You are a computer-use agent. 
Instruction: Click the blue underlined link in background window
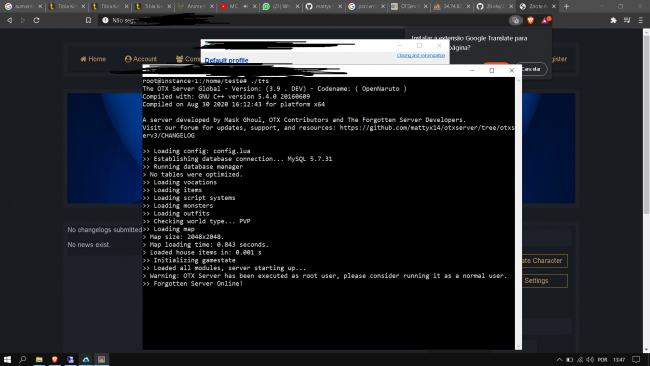point(421,55)
